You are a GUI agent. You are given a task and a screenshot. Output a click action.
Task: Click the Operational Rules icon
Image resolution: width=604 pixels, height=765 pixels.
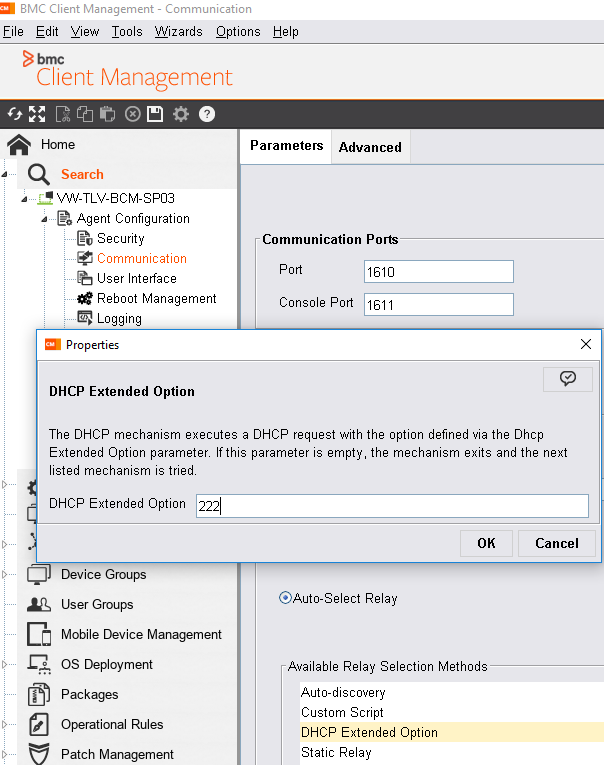(x=39, y=725)
